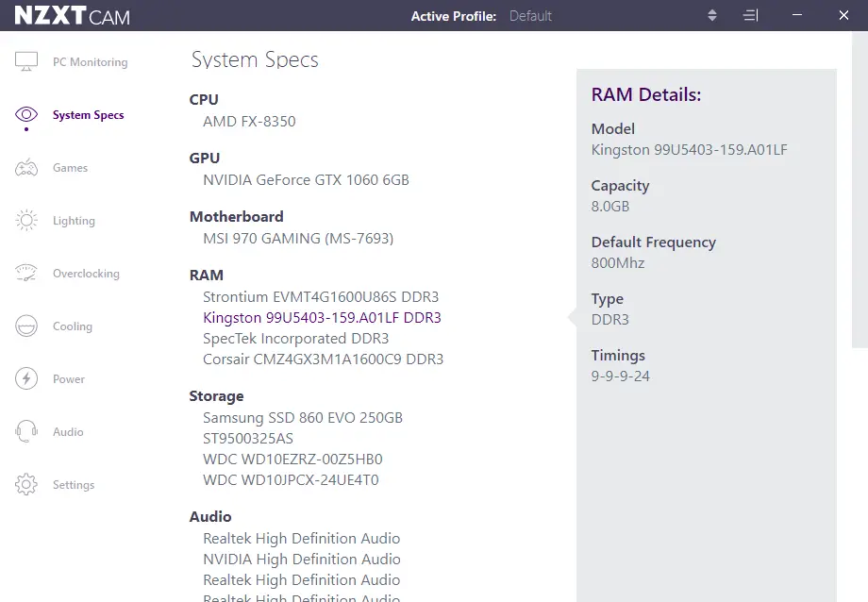Open the PC Monitoring monitor icon
868x602 pixels.
click(26, 61)
